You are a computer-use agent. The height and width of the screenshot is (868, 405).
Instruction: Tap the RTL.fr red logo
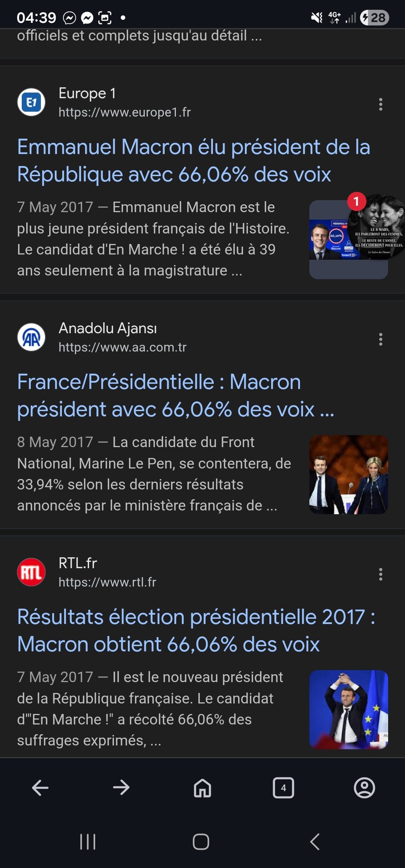pyautogui.click(x=31, y=572)
